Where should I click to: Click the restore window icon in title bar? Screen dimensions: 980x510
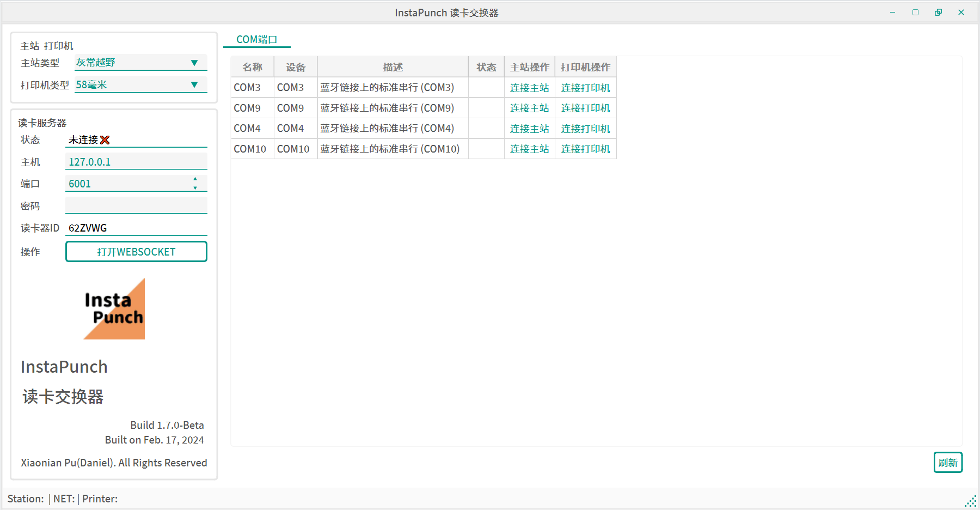point(938,13)
